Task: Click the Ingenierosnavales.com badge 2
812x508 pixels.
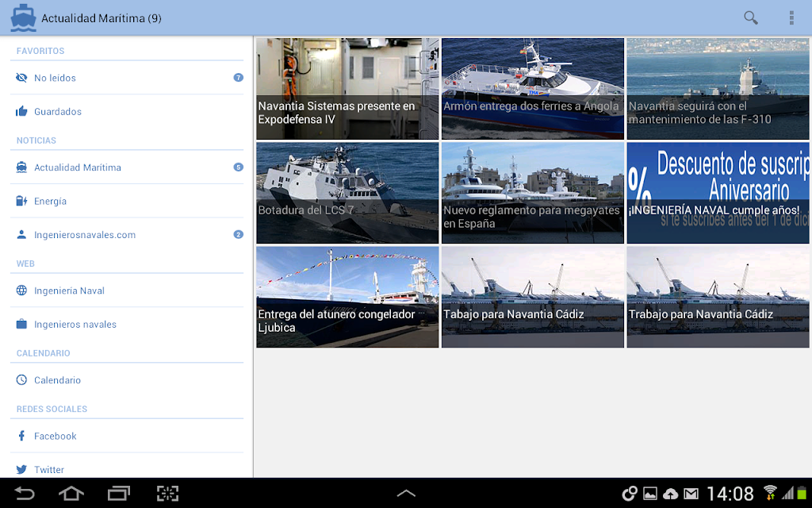Action: (238, 235)
